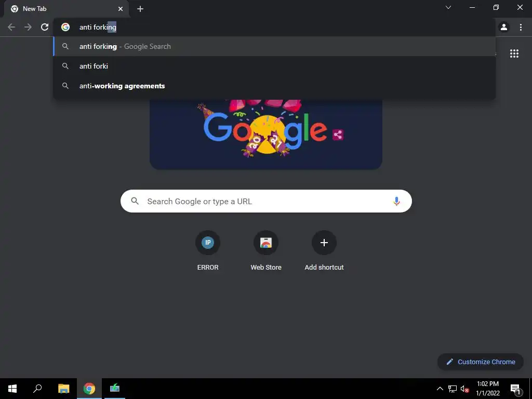Open the notification center icon
This screenshot has height=399, width=532.
coord(515,389)
